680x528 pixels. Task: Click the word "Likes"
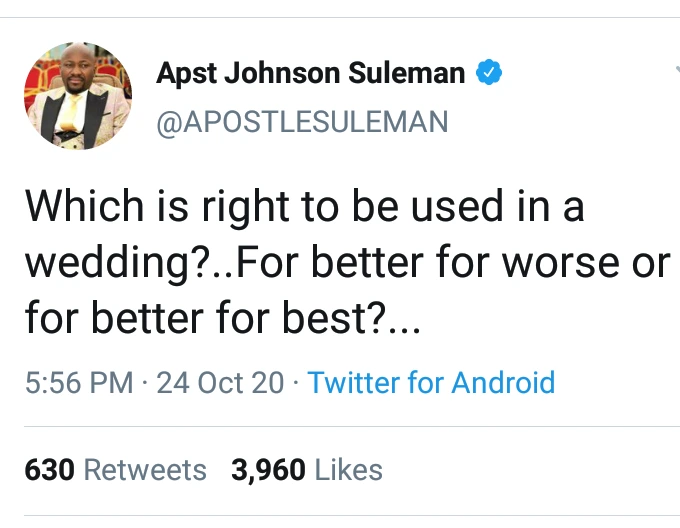348,469
